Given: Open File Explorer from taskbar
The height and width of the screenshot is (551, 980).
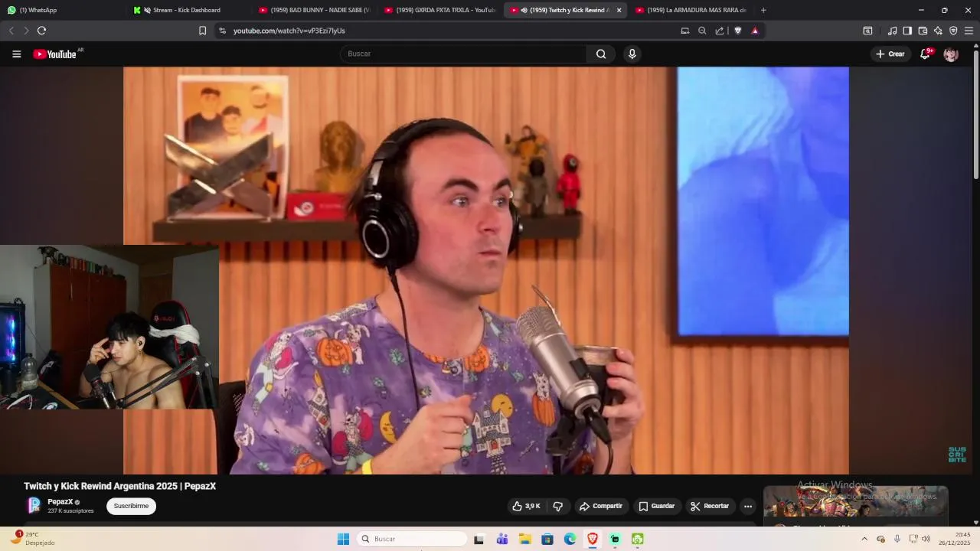Looking at the screenshot, I should coord(525,539).
